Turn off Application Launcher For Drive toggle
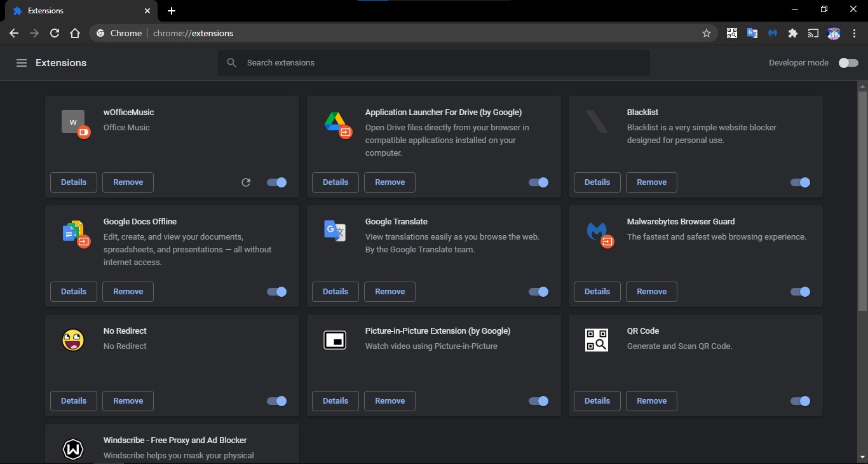This screenshot has height=464, width=868. click(539, 182)
